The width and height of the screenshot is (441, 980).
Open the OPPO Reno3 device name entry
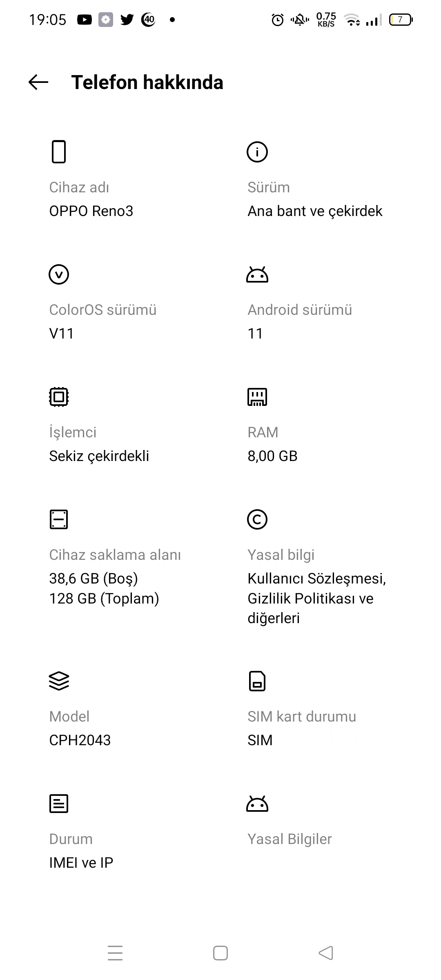91,211
